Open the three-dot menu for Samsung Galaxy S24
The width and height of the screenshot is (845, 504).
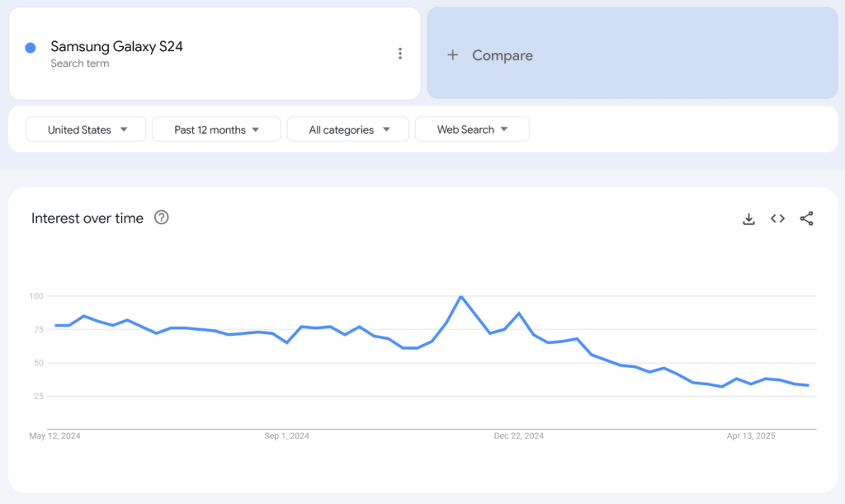[400, 54]
